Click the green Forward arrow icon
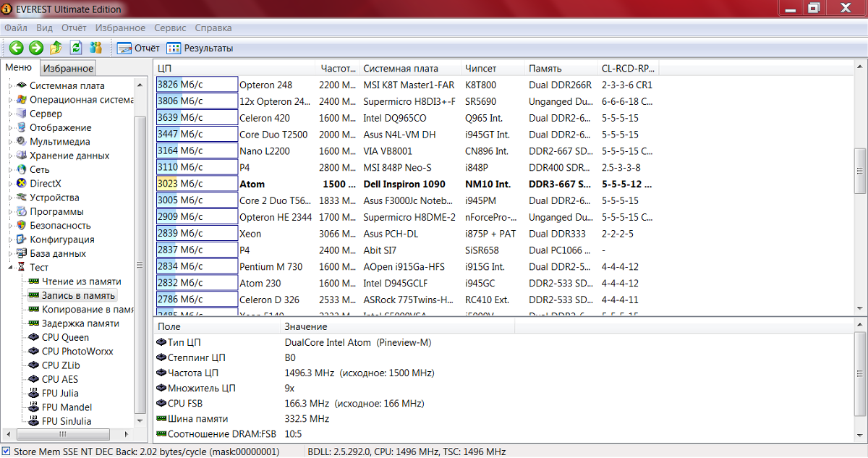 [x=36, y=48]
